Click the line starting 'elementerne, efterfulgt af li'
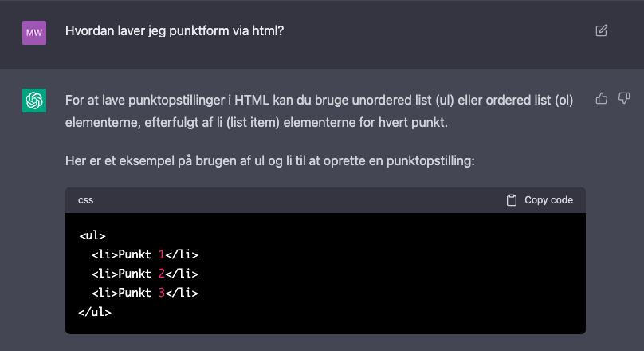 coord(257,123)
